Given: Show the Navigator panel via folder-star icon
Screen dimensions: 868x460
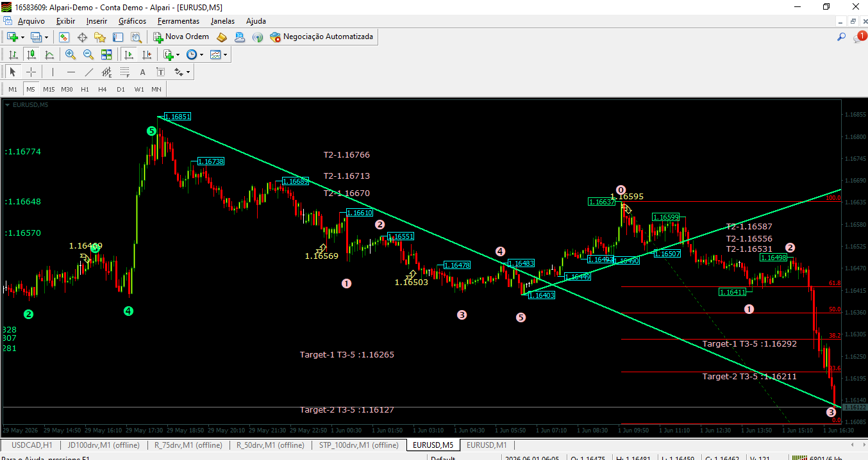Looking at the screenshot, I should point(100,37).
